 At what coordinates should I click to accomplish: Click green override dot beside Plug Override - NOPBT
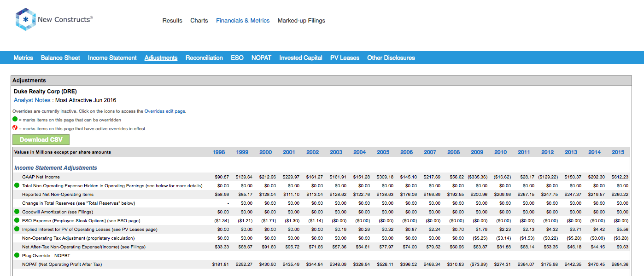pos(17,255)
